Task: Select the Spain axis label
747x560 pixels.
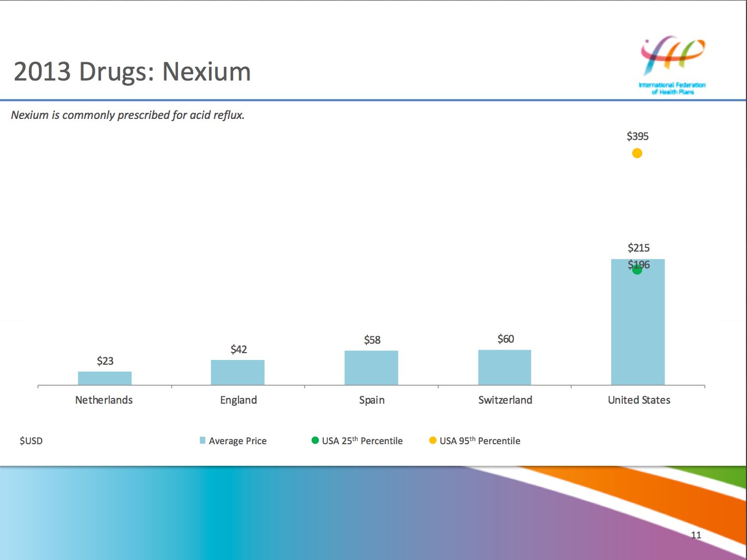Action: tap(372, 400)
